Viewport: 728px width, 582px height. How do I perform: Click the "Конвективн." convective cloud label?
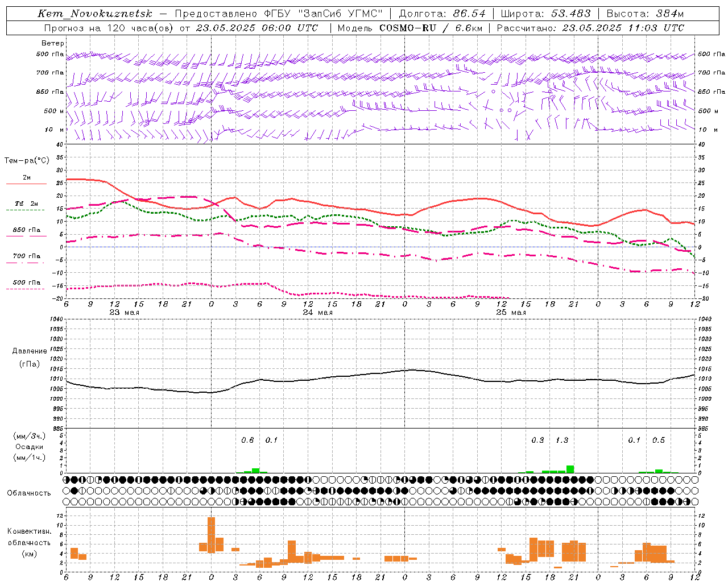click(30, 531)
